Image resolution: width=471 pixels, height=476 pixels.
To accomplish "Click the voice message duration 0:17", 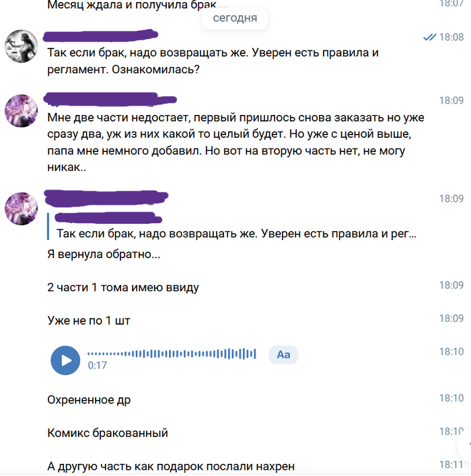I will [98, 365].
